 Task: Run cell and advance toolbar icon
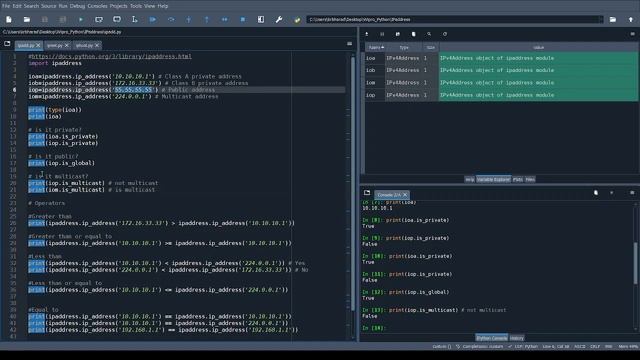point(117,20)
